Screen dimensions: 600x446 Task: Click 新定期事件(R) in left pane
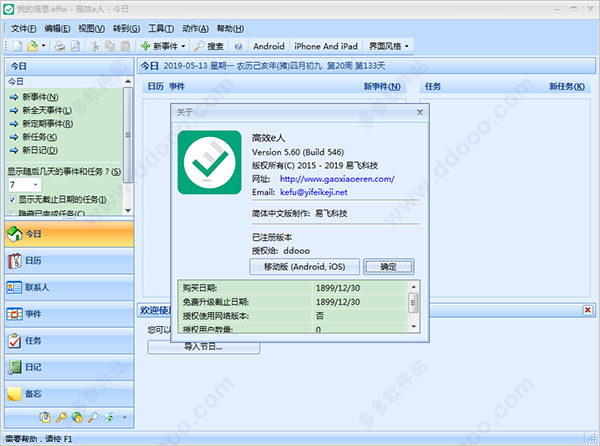(x=47, y=124)
